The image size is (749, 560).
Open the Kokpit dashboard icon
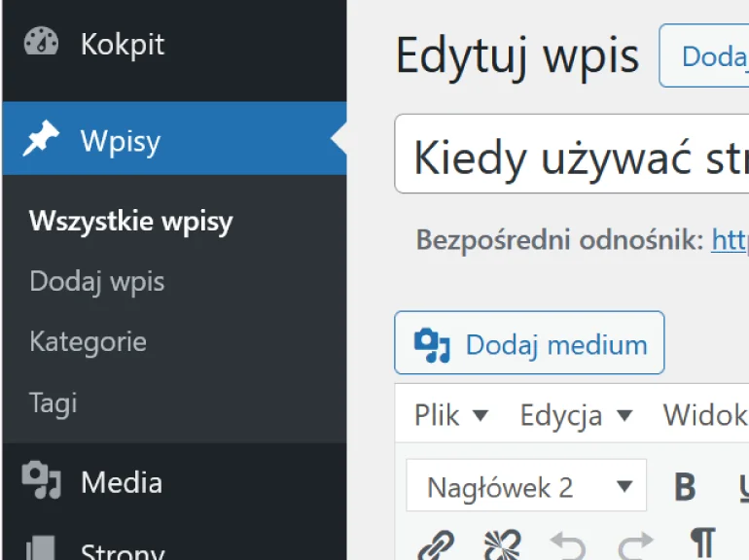coord(41,42)
